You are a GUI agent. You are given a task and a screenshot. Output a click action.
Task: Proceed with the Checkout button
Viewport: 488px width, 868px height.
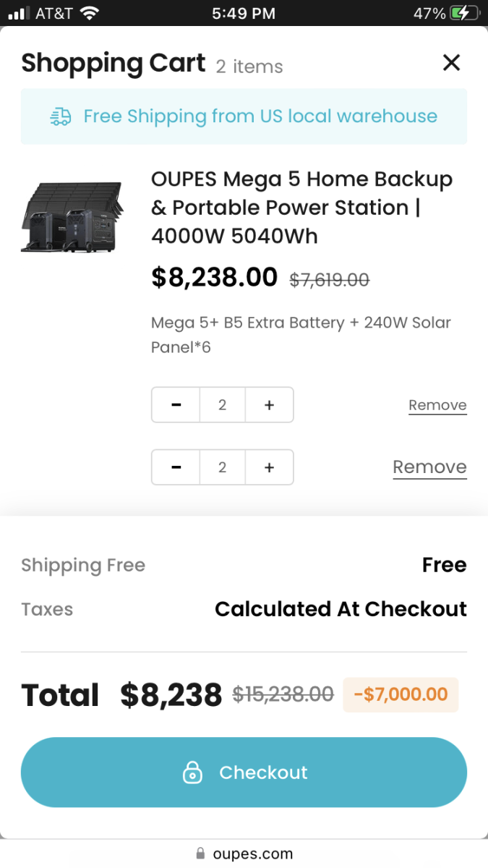pos(244,773)
